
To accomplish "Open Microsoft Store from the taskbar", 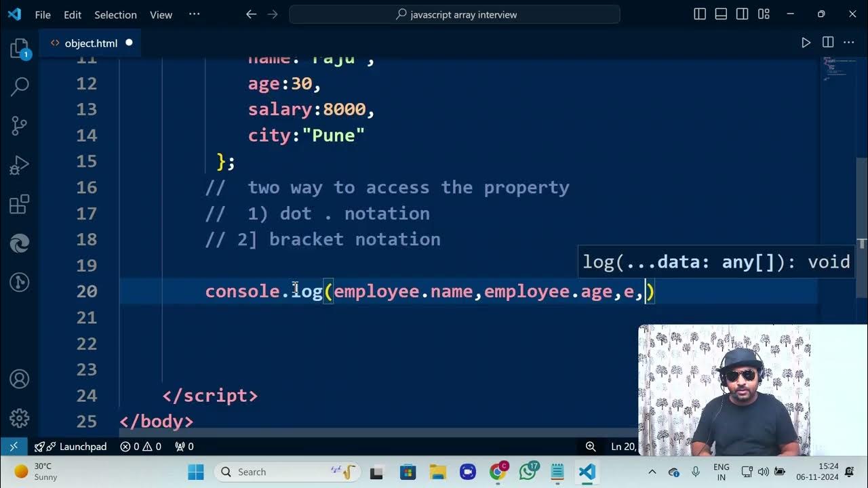I will (408, 472).
